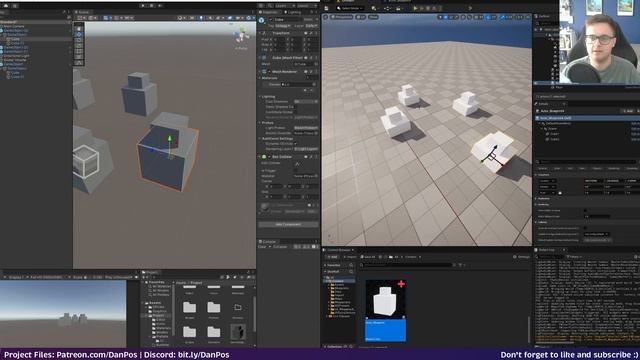
Task: Open the Unity Console tab
Action: click(268, 242)
